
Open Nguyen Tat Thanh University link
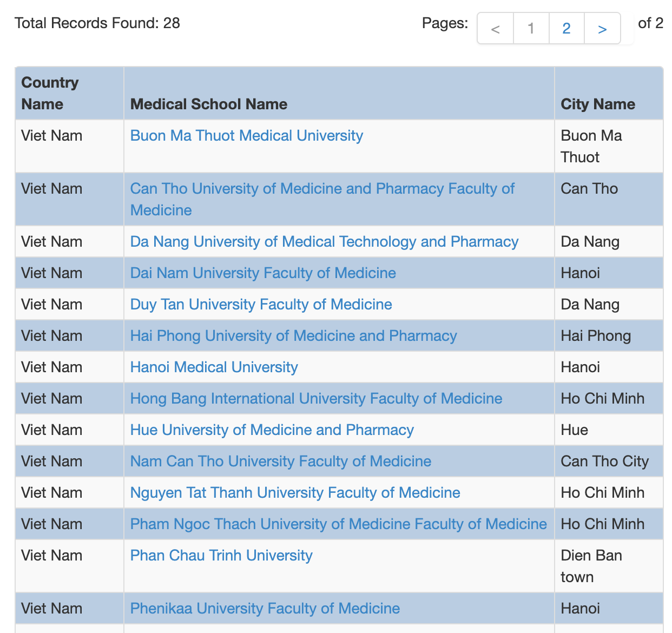[295, 492]
